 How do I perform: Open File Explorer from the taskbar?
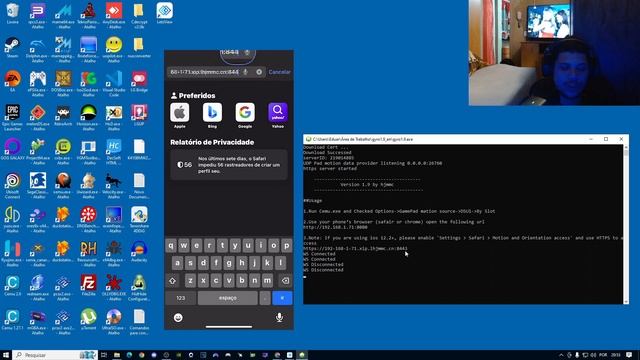[117, 355]
